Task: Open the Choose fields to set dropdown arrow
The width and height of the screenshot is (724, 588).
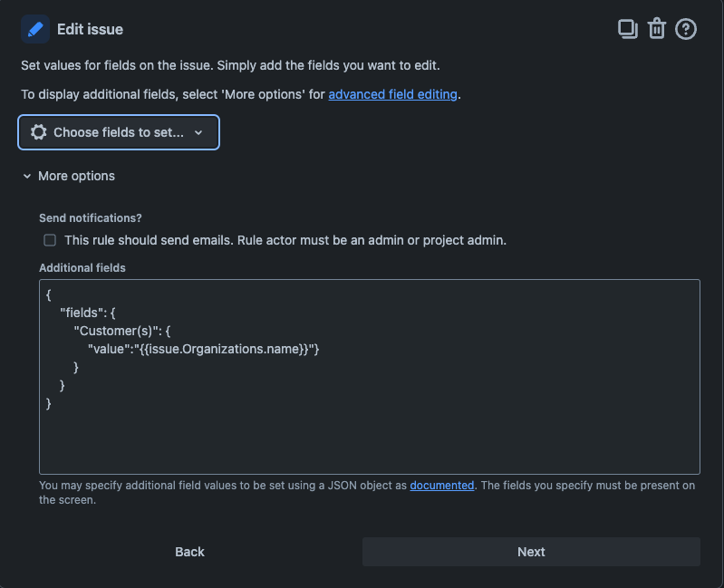Action: click(x=198, y=132)
